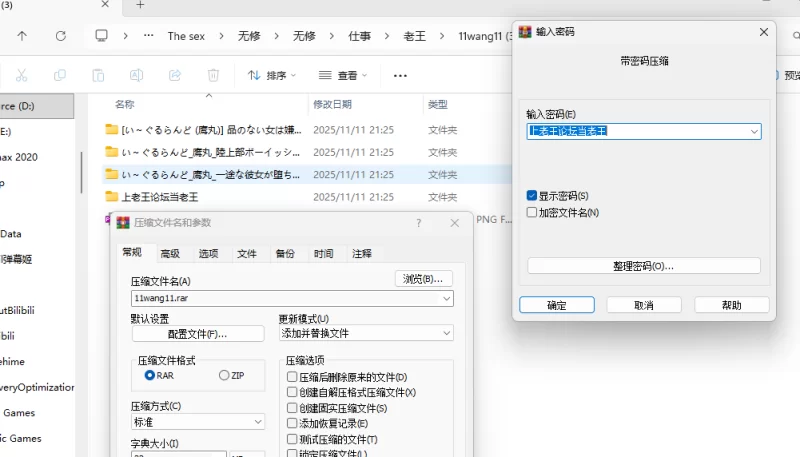Click 取消 in password dialog

click(644, 305)
